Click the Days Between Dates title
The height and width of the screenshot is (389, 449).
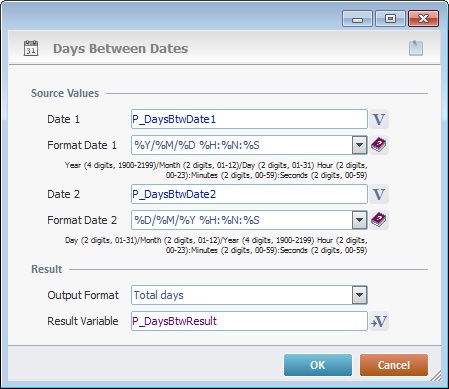[x=120, y=49]
